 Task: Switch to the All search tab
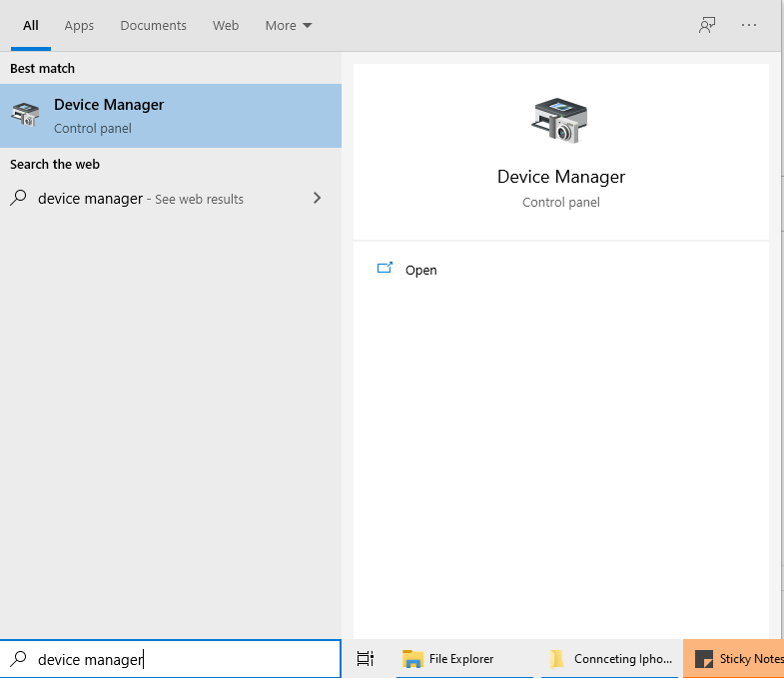(31, 26)
